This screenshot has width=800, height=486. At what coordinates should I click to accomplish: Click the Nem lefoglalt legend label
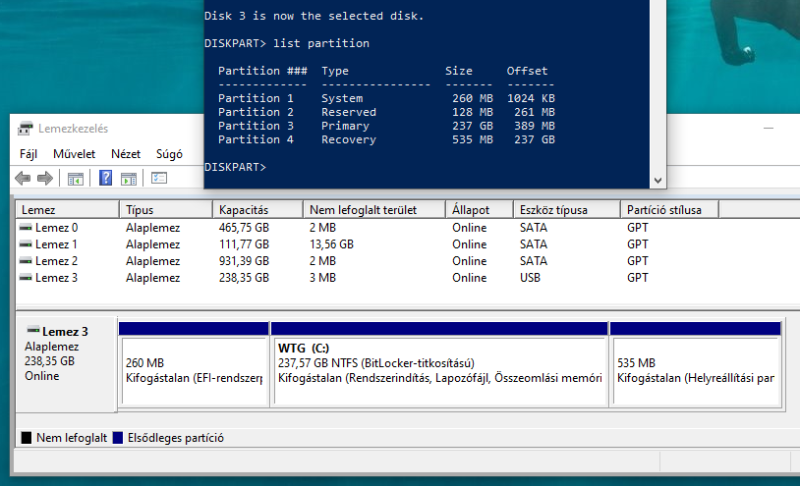(71, 438)
